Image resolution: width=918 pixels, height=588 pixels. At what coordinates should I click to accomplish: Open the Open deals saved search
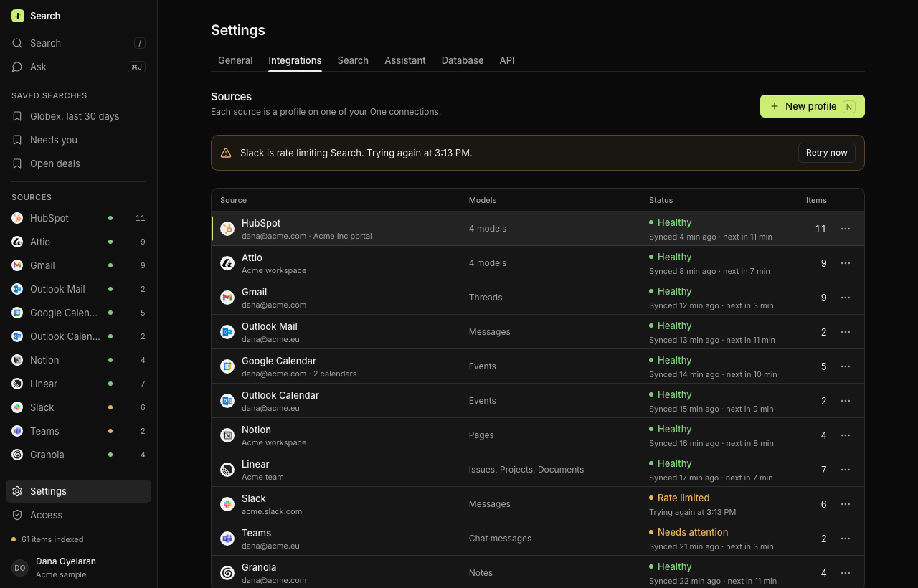point(78,163)
